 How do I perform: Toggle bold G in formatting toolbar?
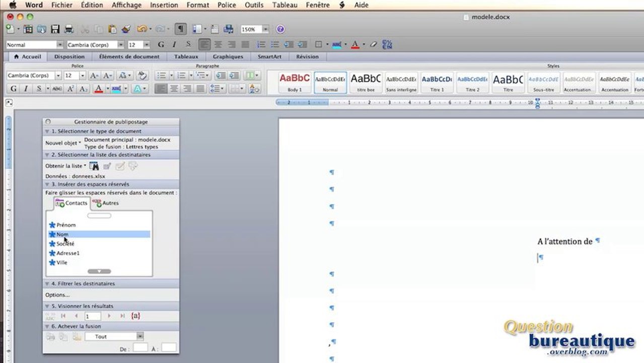pos(161,44)
